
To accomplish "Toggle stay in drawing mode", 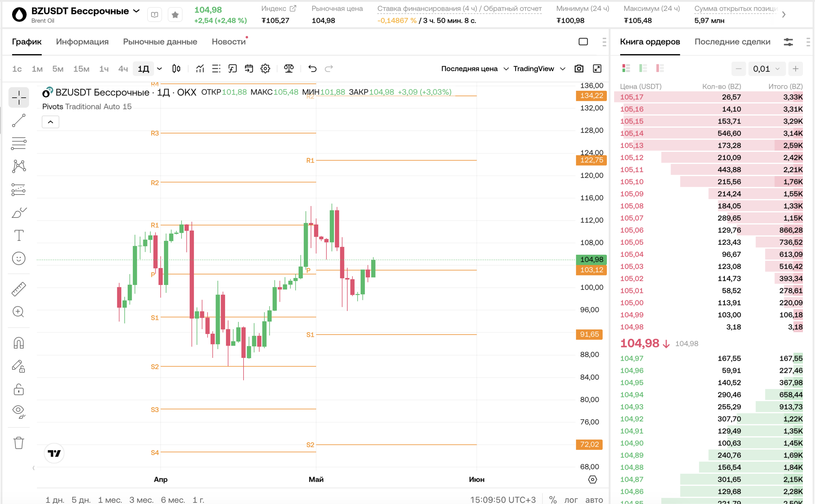I will coord(19,366).
